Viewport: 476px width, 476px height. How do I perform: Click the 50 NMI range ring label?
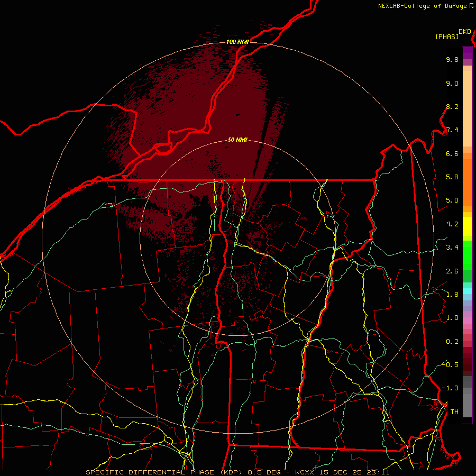[x=237, y=140]
